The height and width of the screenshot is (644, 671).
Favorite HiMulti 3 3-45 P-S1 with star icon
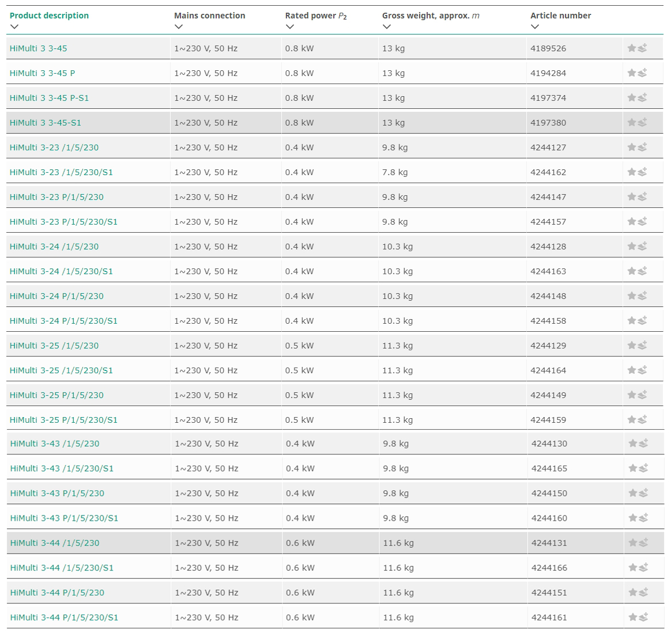click(x=632, y=98)
